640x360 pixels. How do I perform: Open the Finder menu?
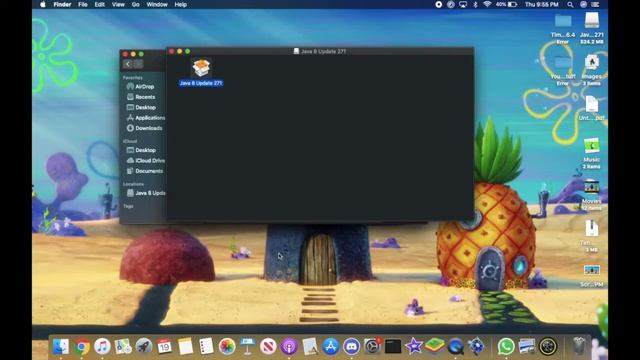click(x=62, y=4)
